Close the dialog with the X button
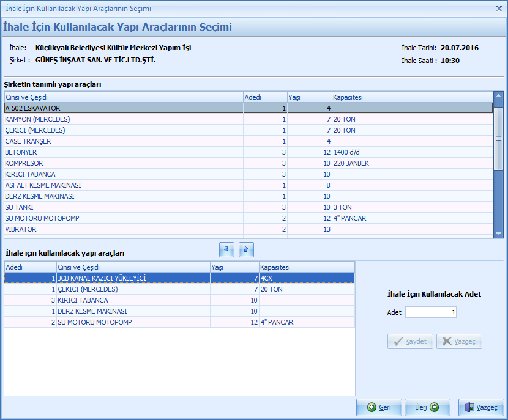 click(x=499, y=9)
